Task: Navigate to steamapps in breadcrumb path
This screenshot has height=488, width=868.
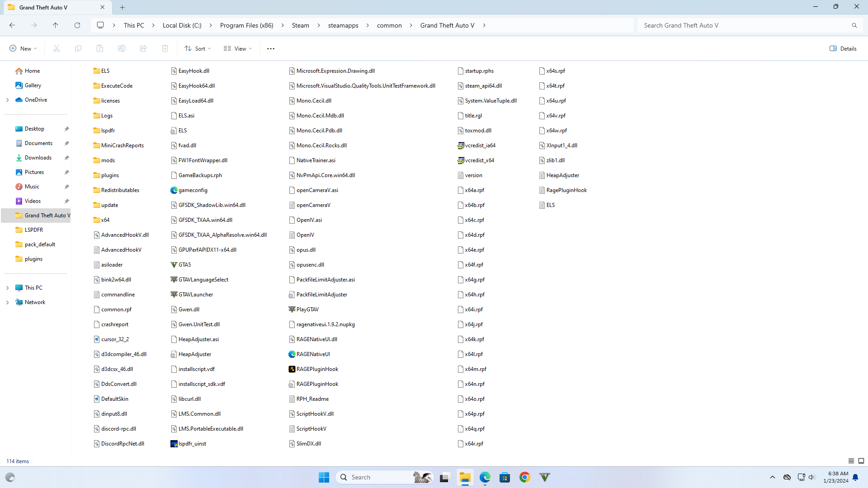Action: point(343,25)
